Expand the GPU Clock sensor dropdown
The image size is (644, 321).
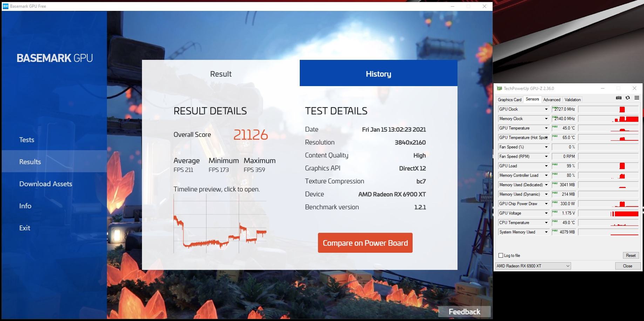click(x=546, y=109)
